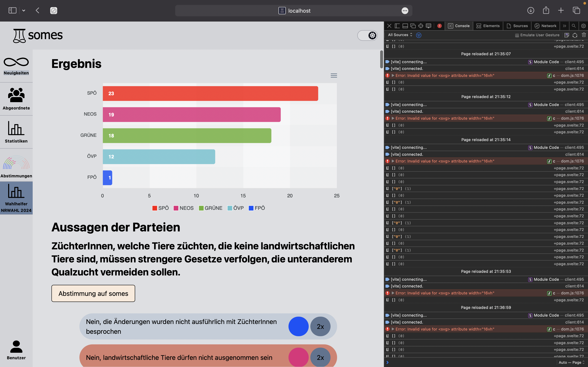Click the Safari share icon
Viewport: 588px width, 367px height.
tap(546, 10)
